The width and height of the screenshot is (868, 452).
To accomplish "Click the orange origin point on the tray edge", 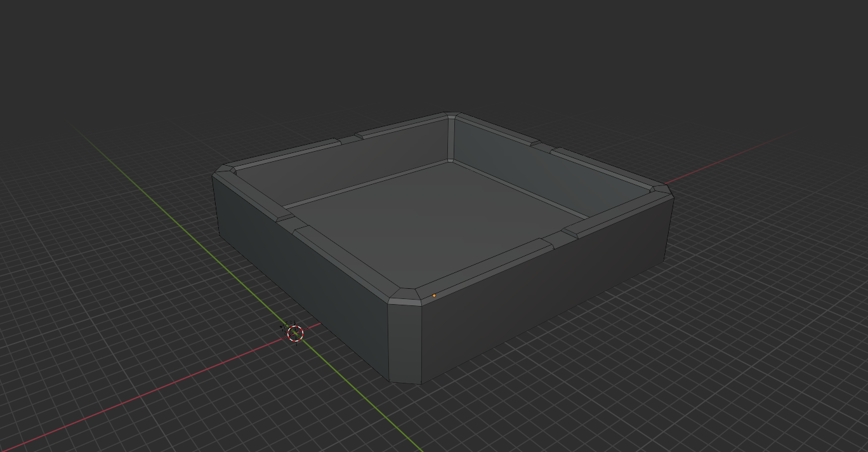I will [x=435, y=295].
